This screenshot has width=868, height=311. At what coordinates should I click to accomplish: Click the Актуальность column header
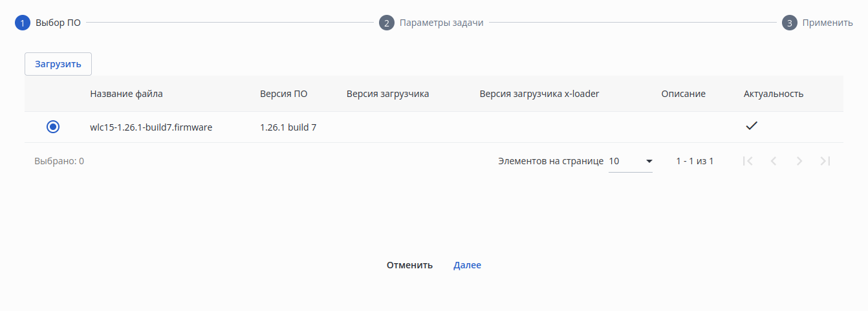point(774,94)
